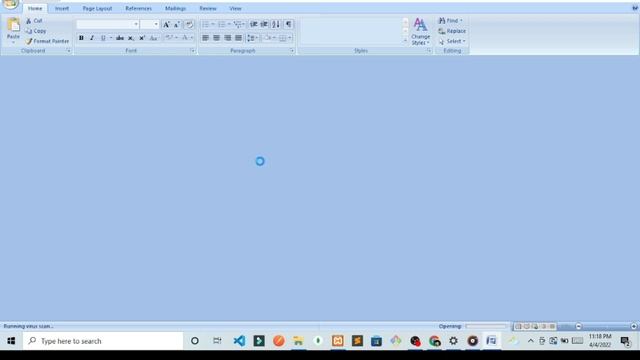The image size is (640, 360).
Task: Toggle Underline formatting
Action: (103, 38)
